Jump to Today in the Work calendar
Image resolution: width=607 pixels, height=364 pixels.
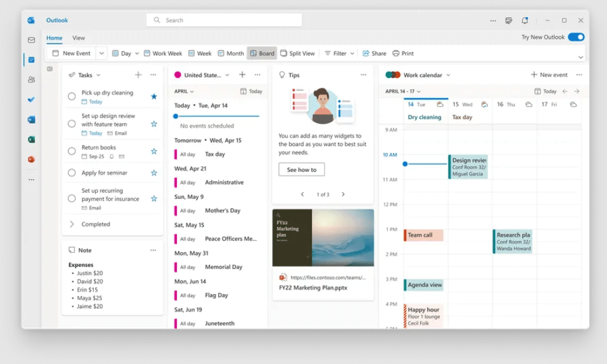(x=545, y=91)
